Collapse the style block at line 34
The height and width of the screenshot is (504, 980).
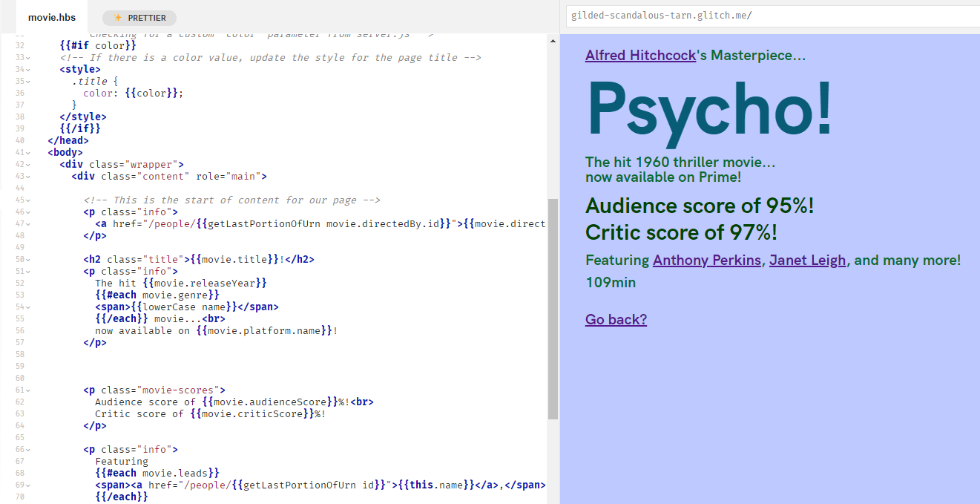pos(28,70)
